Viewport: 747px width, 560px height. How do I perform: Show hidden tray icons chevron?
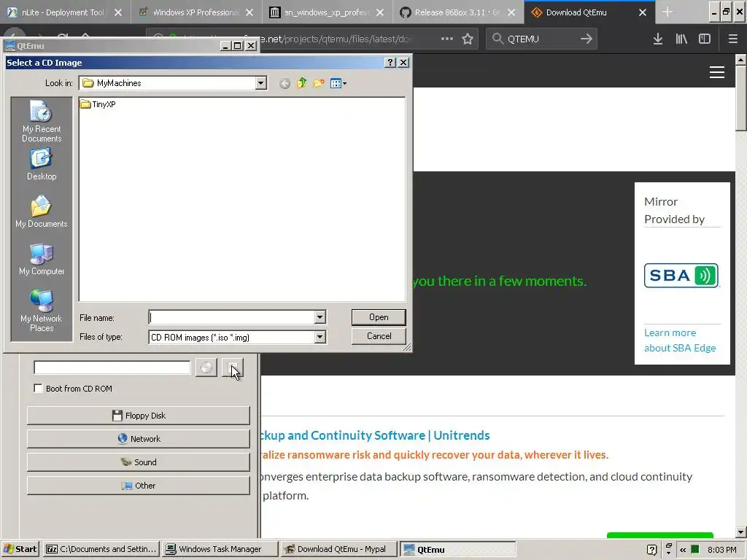(683, 550)
